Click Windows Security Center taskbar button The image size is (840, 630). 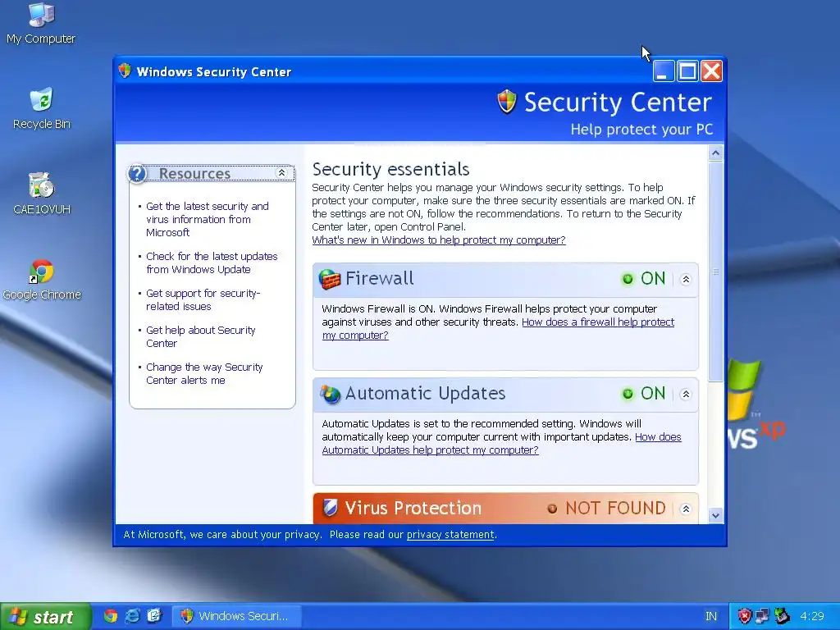coord(236,617)
